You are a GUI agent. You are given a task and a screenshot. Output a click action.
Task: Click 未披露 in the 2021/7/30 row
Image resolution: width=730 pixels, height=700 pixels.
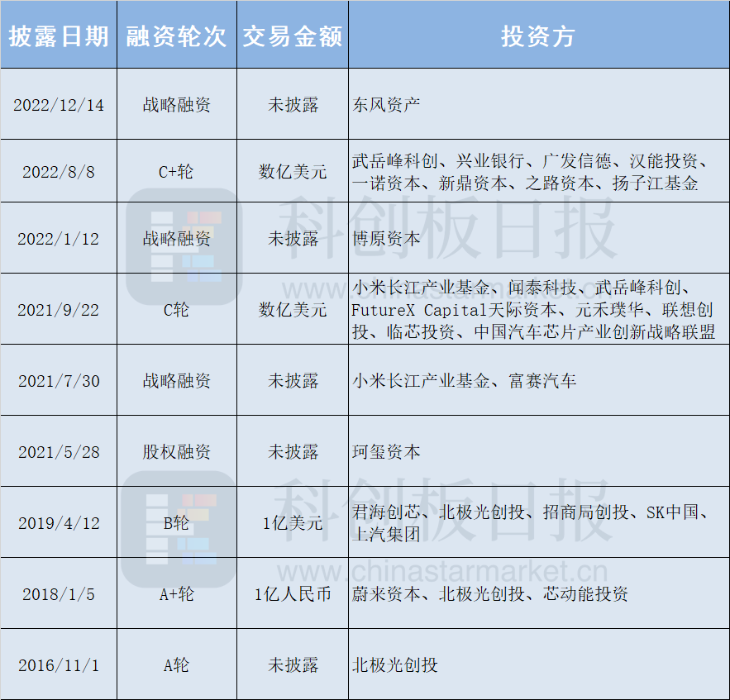point(293,381)
